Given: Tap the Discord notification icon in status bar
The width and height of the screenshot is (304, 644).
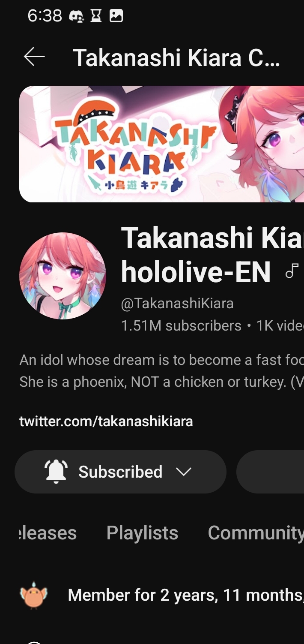Looking at the screenshot, I should coord(77,16).
